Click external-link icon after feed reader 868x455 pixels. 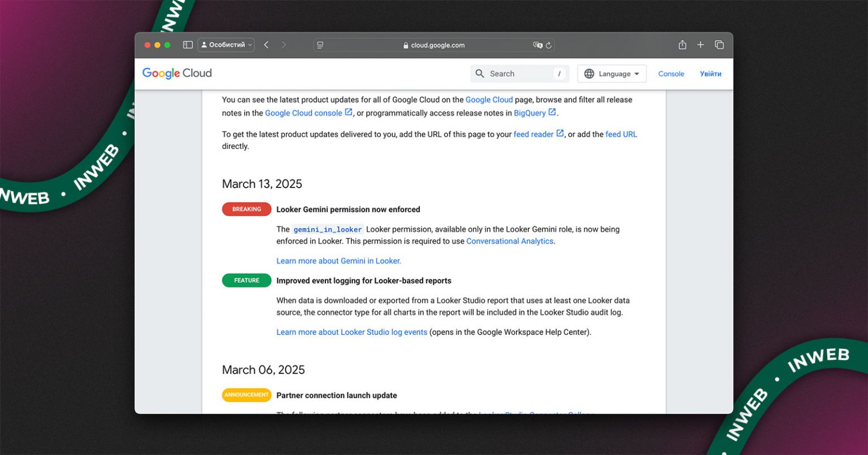click(560, 134)
